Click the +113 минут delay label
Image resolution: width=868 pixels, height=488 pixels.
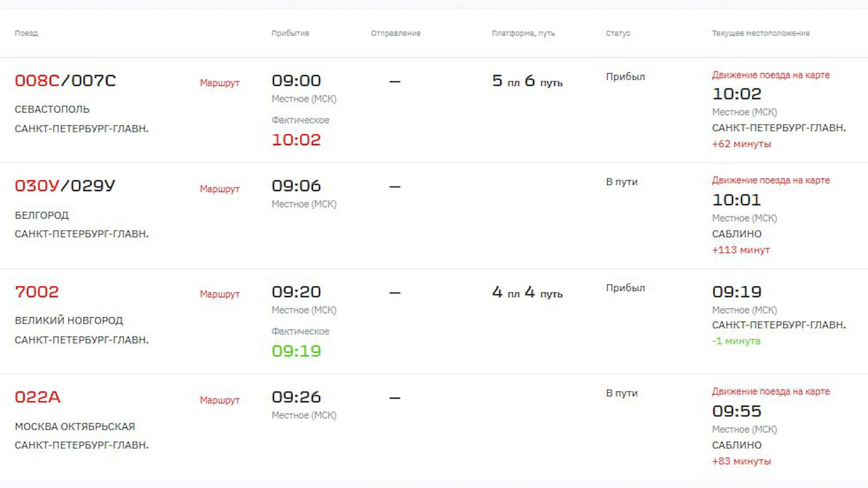(x=741, y=250)
